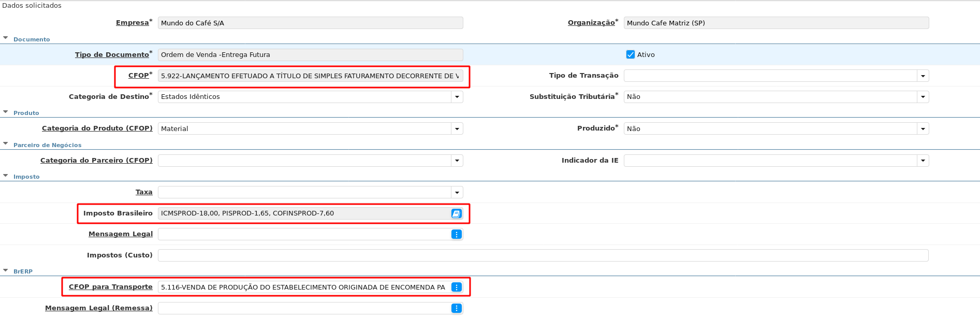The height and width of the screenshot is (331, 980).
Task: Collapse the Imposto section
Action: [6, 176]
